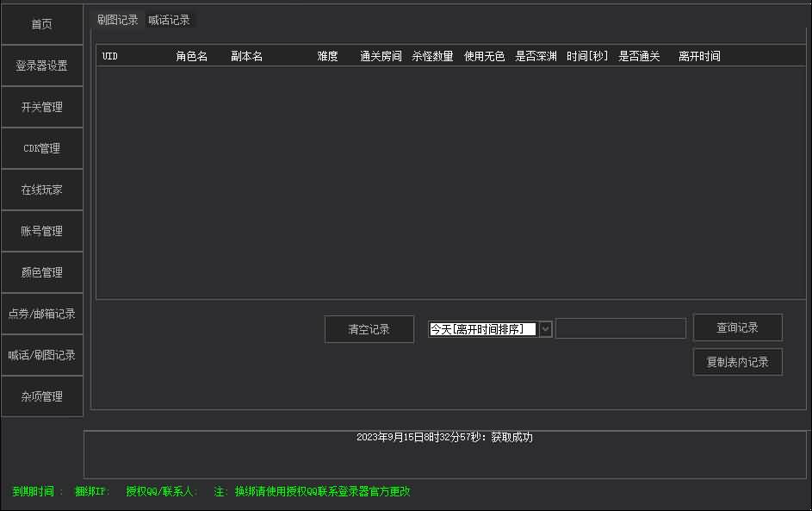Click the 离开时间 column header
Screen dimensions: 812x511
[x=699, y=56]
